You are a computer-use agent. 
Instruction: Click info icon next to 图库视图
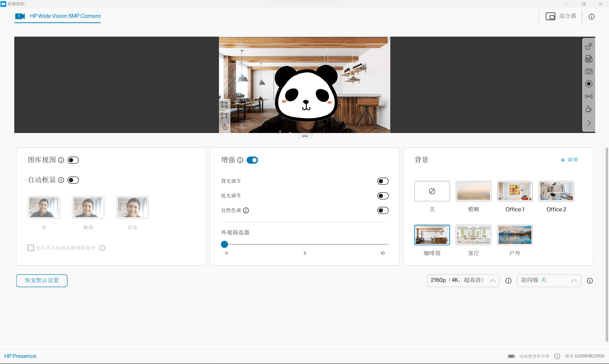tap(61, 160)
